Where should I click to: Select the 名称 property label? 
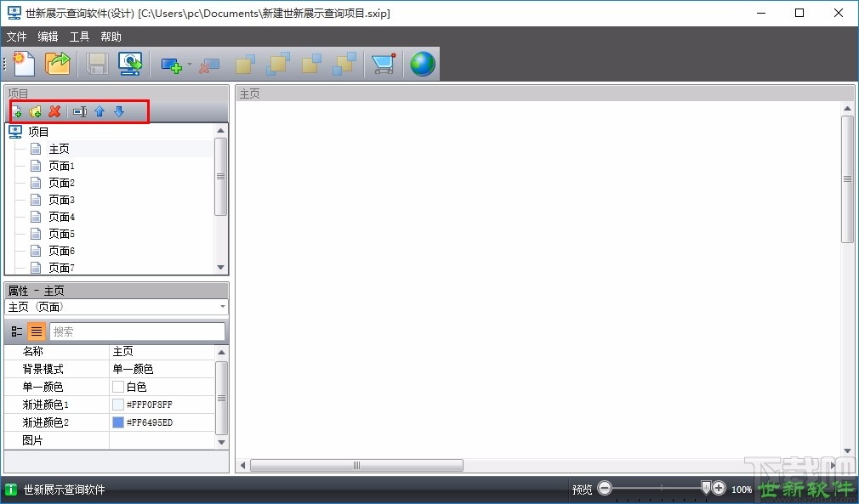coord(33,351)
